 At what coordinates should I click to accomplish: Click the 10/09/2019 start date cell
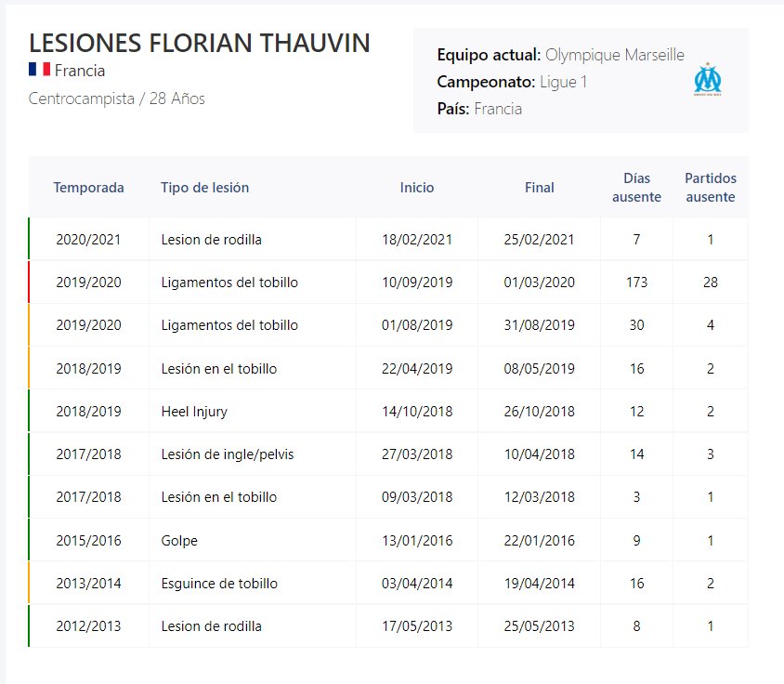click(x=417, y=283)
